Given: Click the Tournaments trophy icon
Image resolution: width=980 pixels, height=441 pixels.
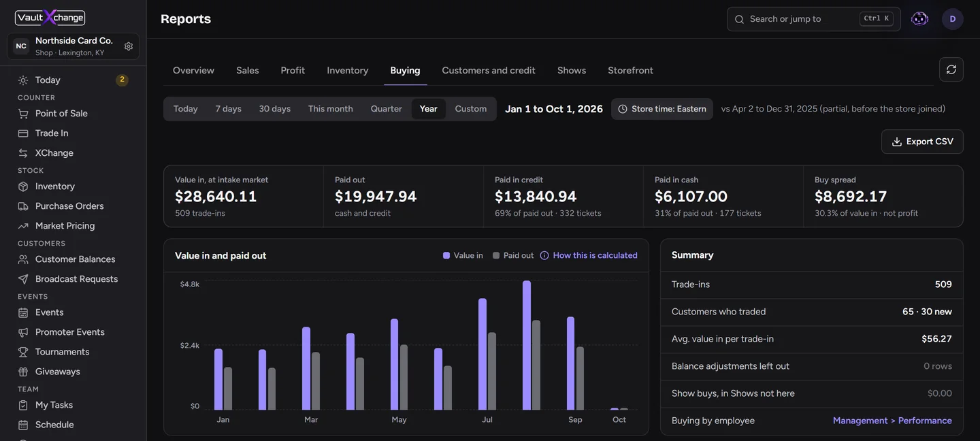Looking at the screenshot, I should (x=23, y=352).
